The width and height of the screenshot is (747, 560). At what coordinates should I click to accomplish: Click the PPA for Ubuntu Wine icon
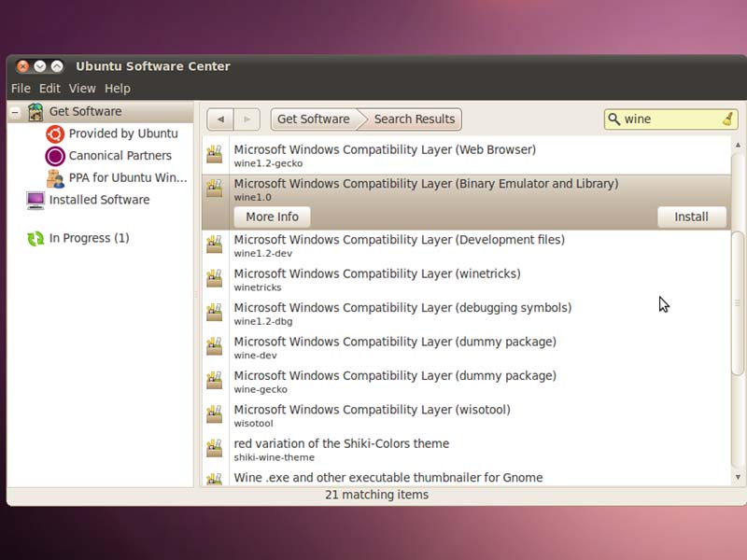[55, 178]
